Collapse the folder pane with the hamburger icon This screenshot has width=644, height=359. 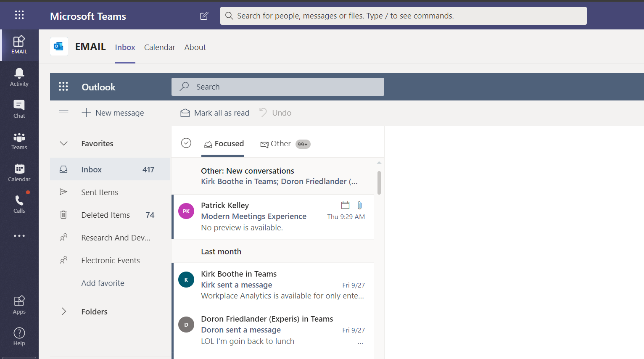coord(63,113)
